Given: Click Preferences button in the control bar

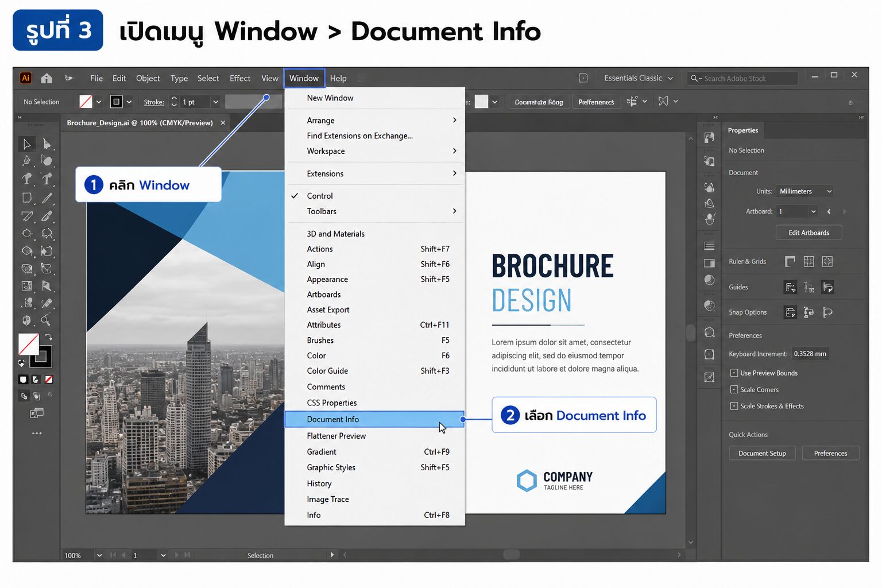Looking at the screenshot, I should tap(596, 102).
